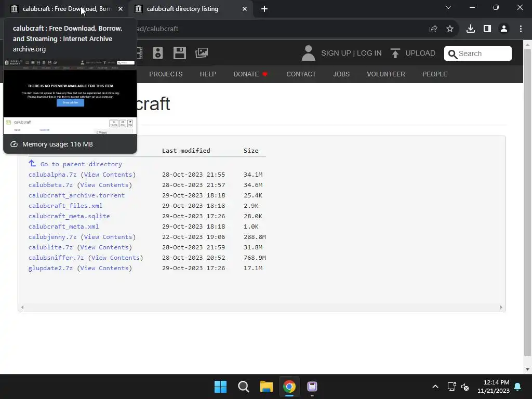Image resolution: width=532 pixels, height=399 pixels.
Task: Open File Explorer from taskbar
Action: pos(267,387)
